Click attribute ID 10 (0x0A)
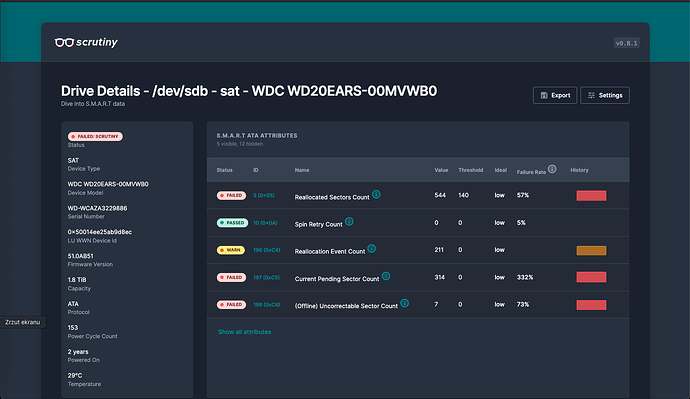 [265, 223]
